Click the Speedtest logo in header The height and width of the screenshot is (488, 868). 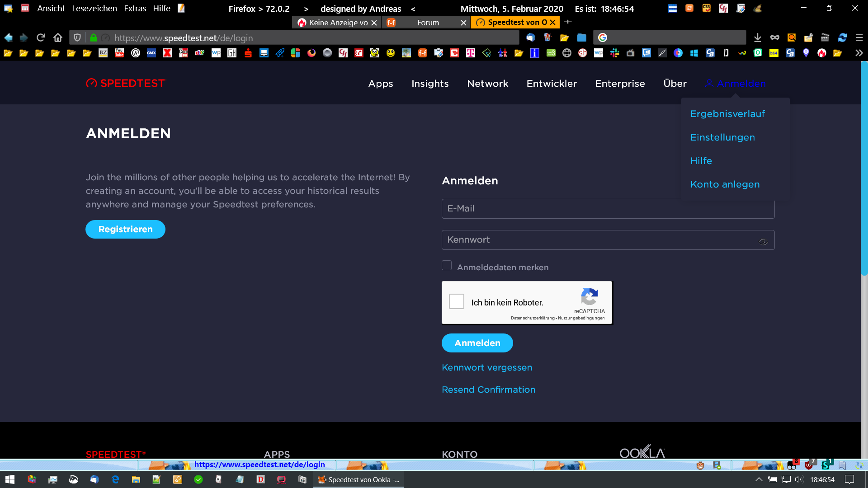tap(126, 83)
